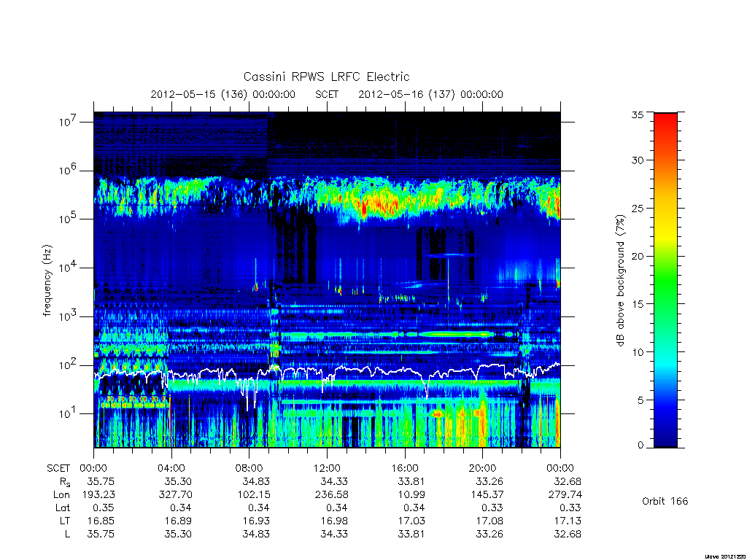Click the dB above background axis label

620,280
